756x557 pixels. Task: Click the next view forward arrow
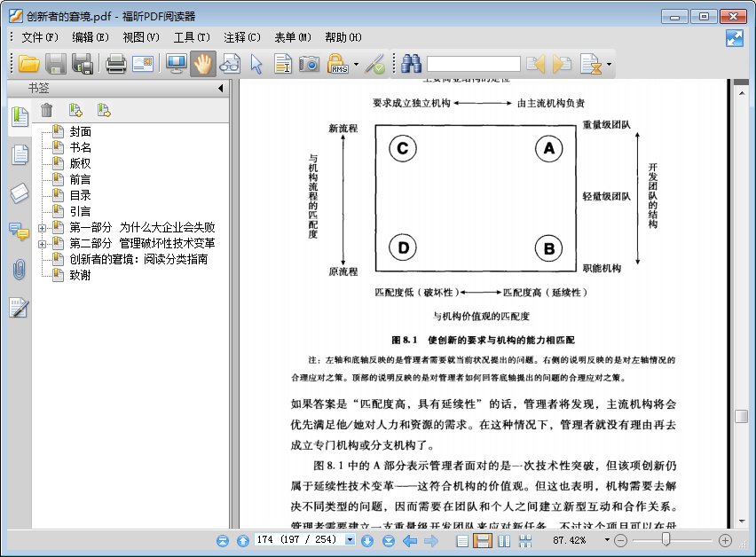click(431, 541)
